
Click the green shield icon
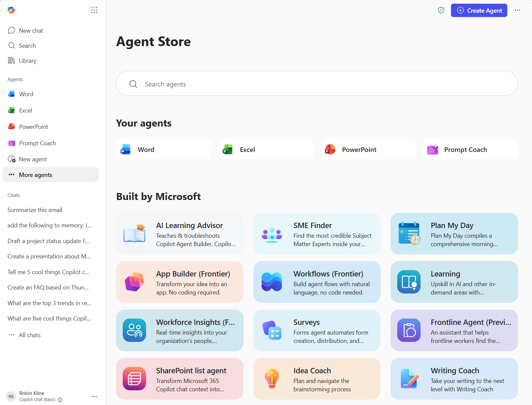point(441,10)
